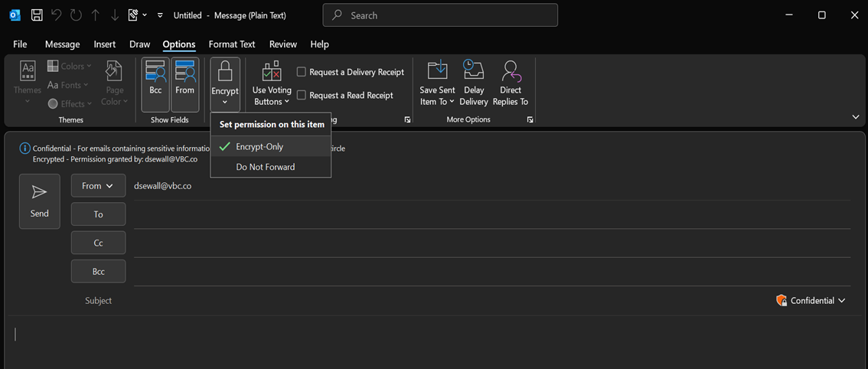Select Do Not Forward permission option
The image size is (868, 369).
pos(265,167)
